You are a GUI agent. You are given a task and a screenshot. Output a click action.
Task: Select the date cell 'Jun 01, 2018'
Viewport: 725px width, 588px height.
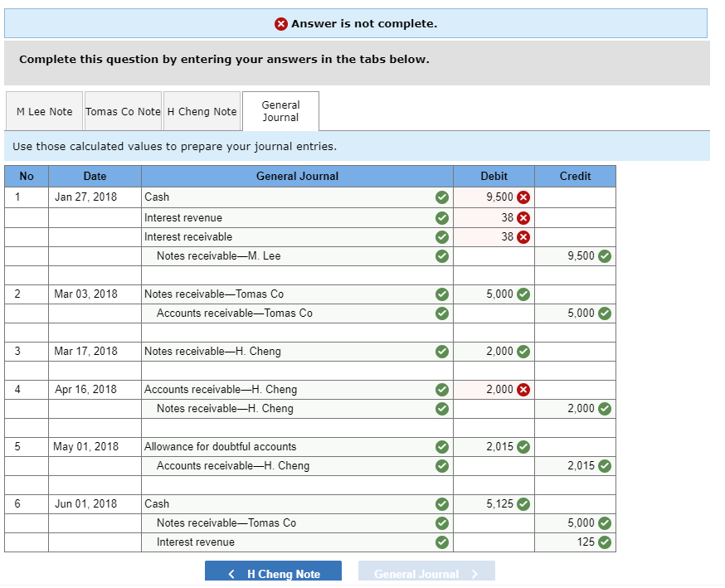(x=95, y=504)
